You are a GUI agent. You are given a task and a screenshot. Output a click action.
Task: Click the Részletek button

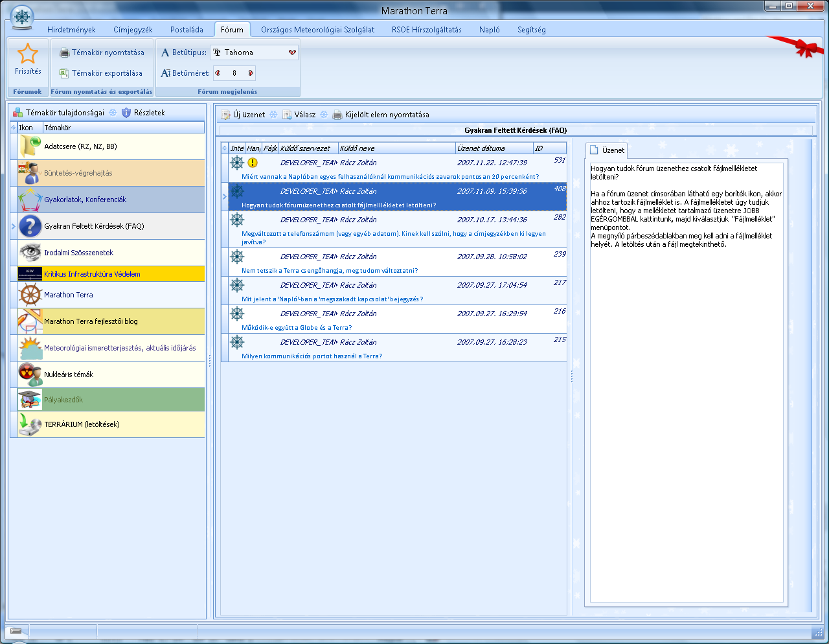pyautogui.click(x=143, y=113)
